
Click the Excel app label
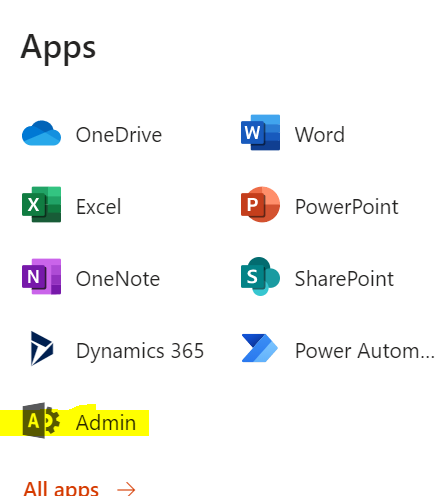click(x=98, y=207)
